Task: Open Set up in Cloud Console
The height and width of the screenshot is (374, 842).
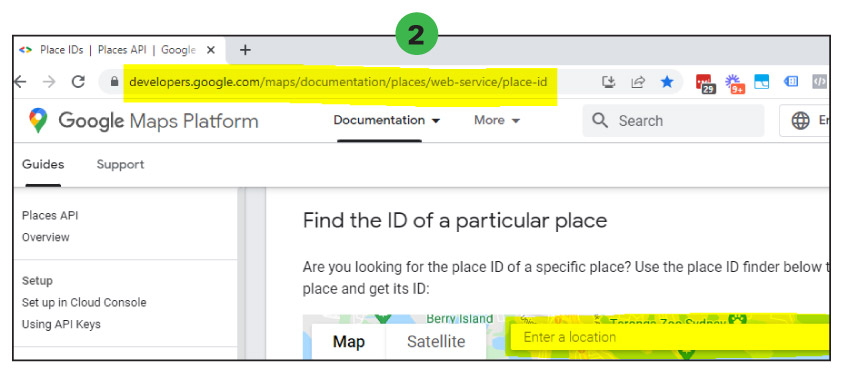Action: (84, 303)
